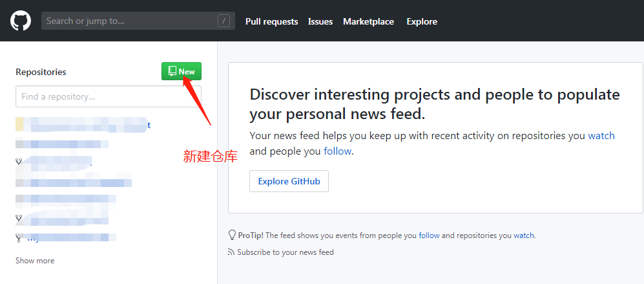Image resolution: width=644 pixels, height=284 pixels.
Task: Expand repository list with Show more
Action: [x=35, y=261]
